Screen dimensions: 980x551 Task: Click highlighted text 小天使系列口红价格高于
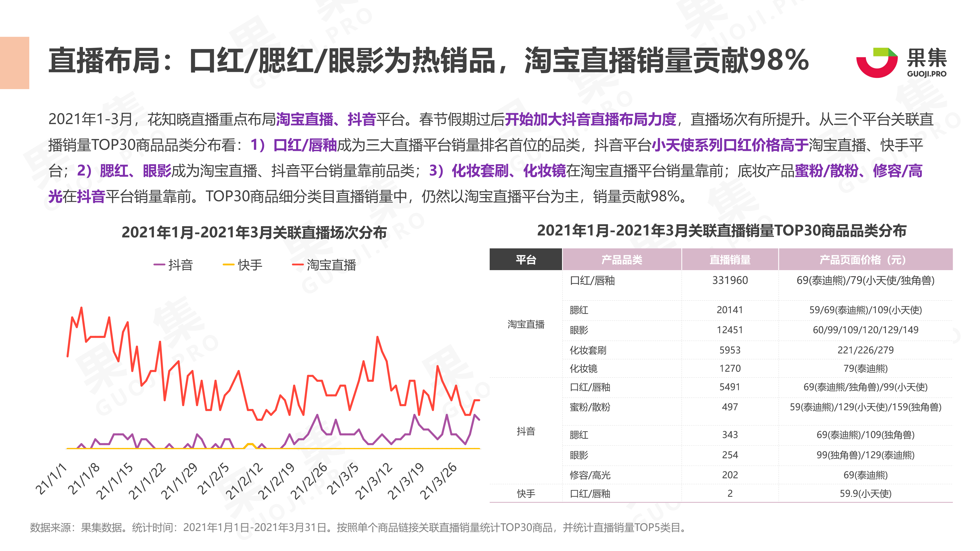[x=730, y=145]
